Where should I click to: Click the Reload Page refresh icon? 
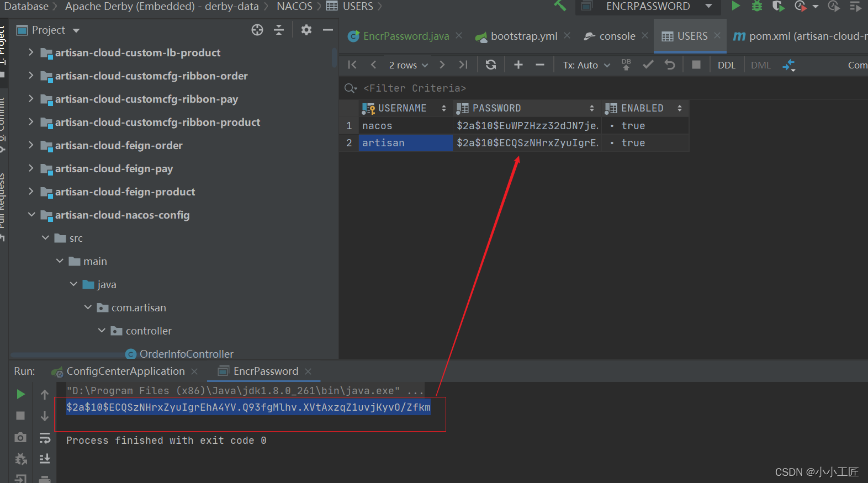pos(490,65)
